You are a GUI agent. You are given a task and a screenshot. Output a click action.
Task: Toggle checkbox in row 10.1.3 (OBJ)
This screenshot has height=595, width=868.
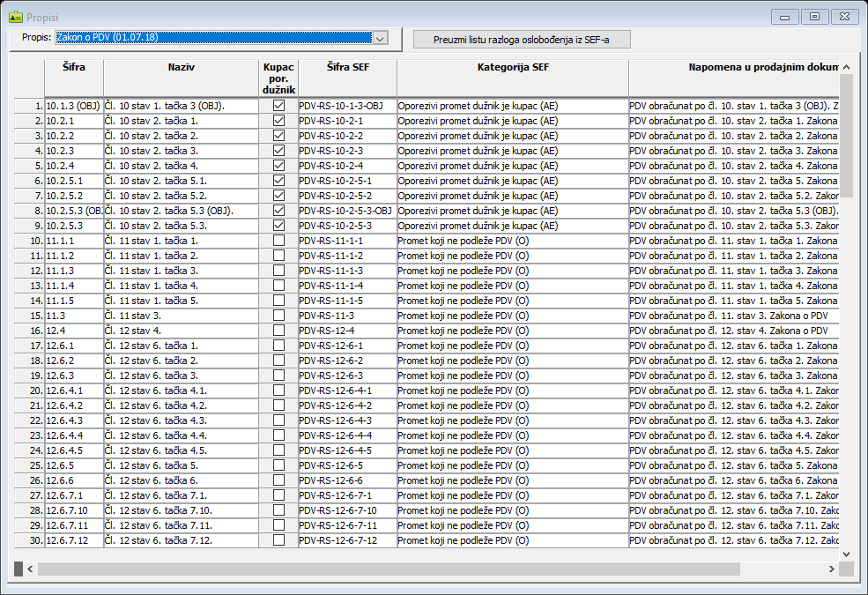click(x=278, y=106)
